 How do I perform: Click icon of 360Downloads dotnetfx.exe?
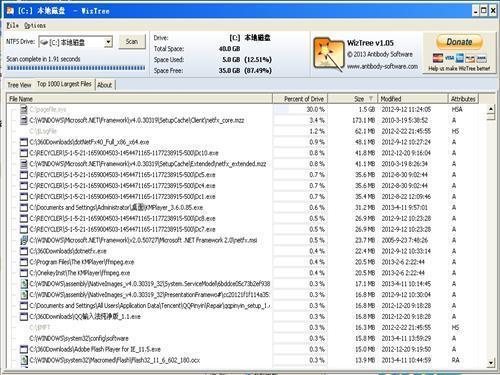click(x=24, y=251)
